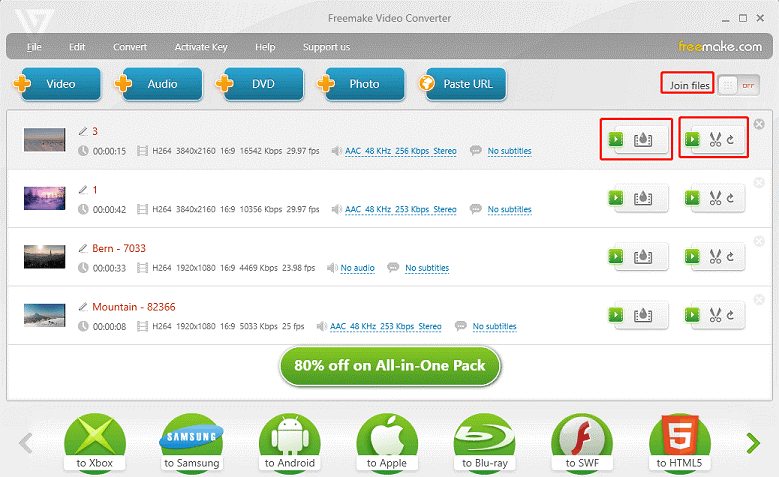Convert to Apple format
This screenshot has height=477, width=779.
tap(387, 442)
